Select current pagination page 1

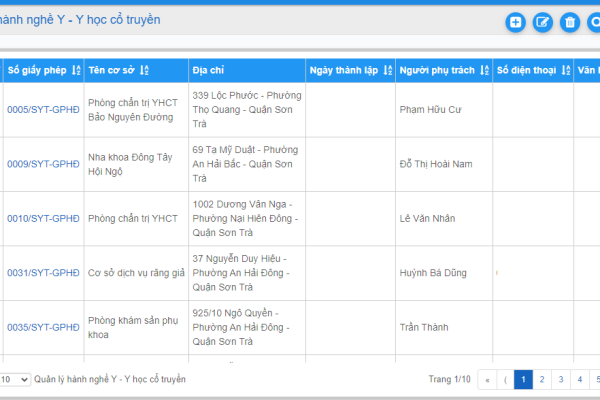[523, 379]
